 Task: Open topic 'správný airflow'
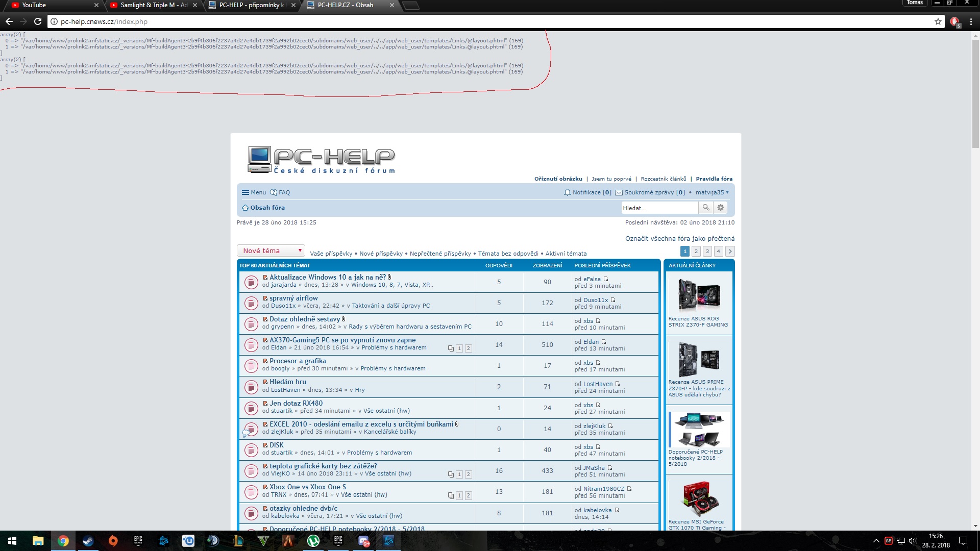click(293, 298)
